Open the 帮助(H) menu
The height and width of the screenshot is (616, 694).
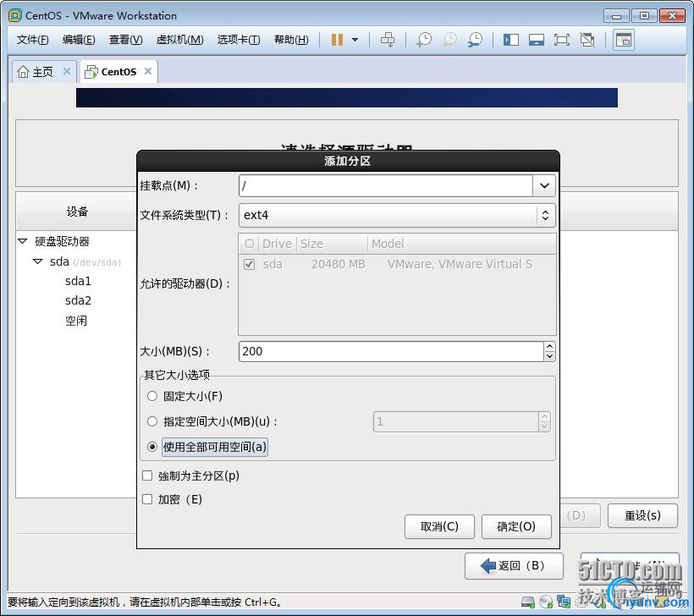(291, 40)
